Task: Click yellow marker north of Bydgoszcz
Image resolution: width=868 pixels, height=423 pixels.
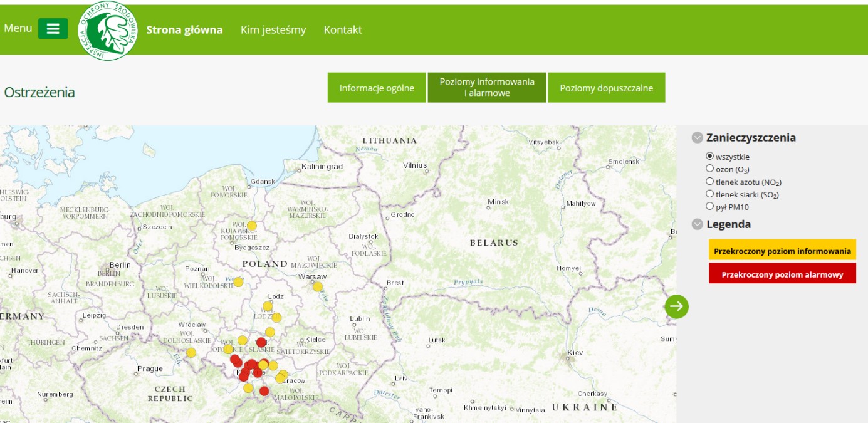Action: [252, 226]
